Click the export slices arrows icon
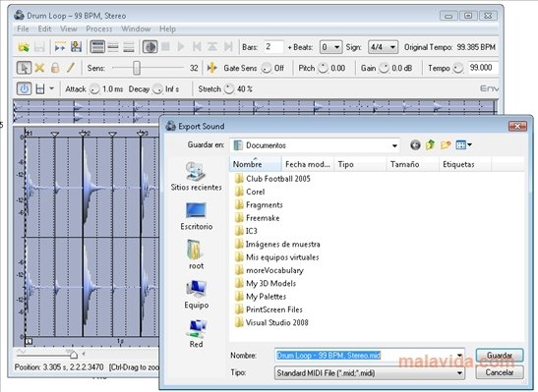The height and width of the screenshot is (392, 538). (60, 47)
